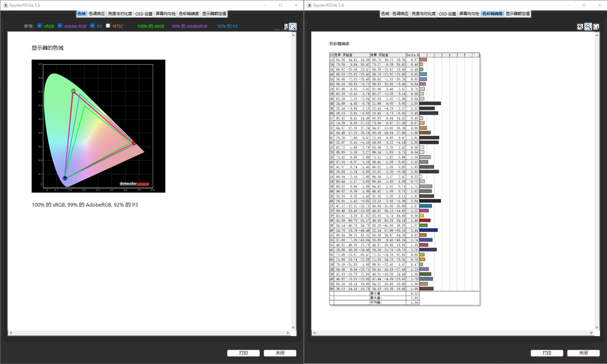This screenshot has width=607, height=364.
Task: Open 色调响应 tab in gamut window
Action: 97,14
